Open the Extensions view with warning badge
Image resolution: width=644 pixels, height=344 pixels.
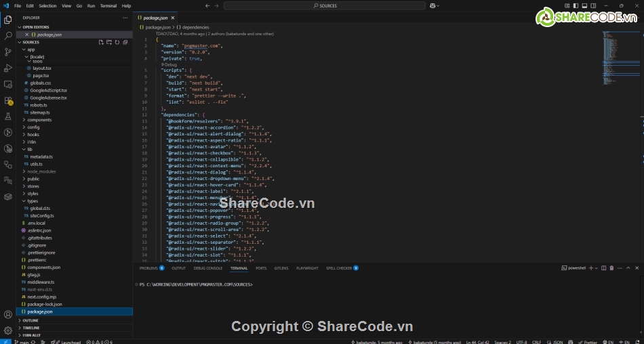point(8,100)
